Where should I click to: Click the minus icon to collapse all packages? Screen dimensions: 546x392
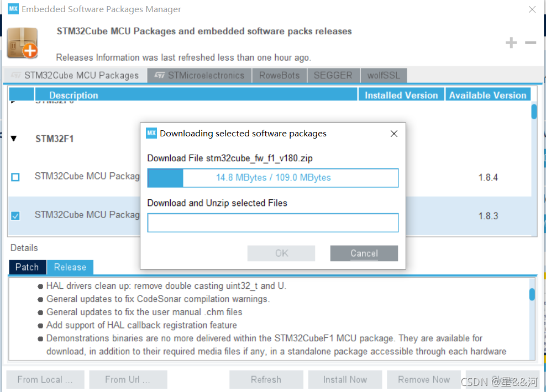pyautogui.click(x=529, y=43)
